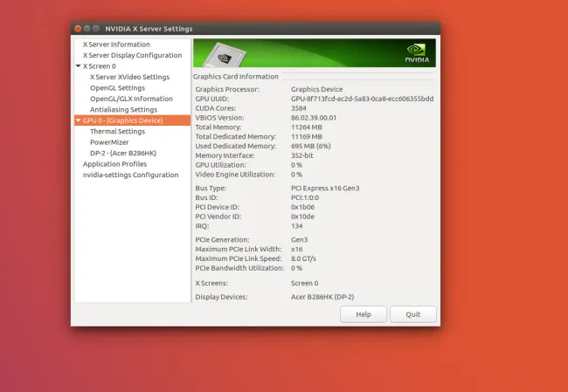The height and width of the screenshot is (392, 568).
Task: Open Thermal Settings for the GPU
Action: [117, 132]
